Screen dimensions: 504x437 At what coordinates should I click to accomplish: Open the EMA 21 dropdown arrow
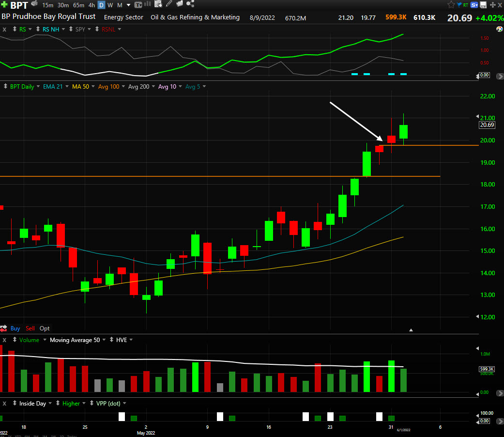pyautogui.click(x=67, y=86)
